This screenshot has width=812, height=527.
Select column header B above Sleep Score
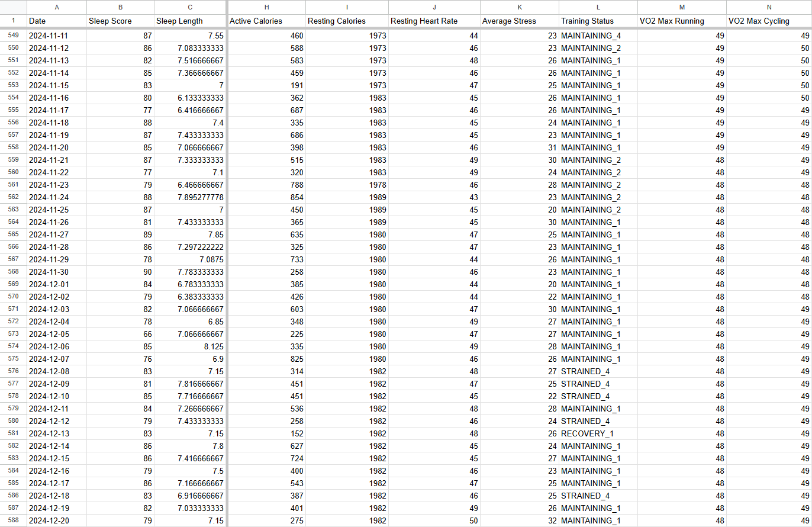click(x=120, y=7)
